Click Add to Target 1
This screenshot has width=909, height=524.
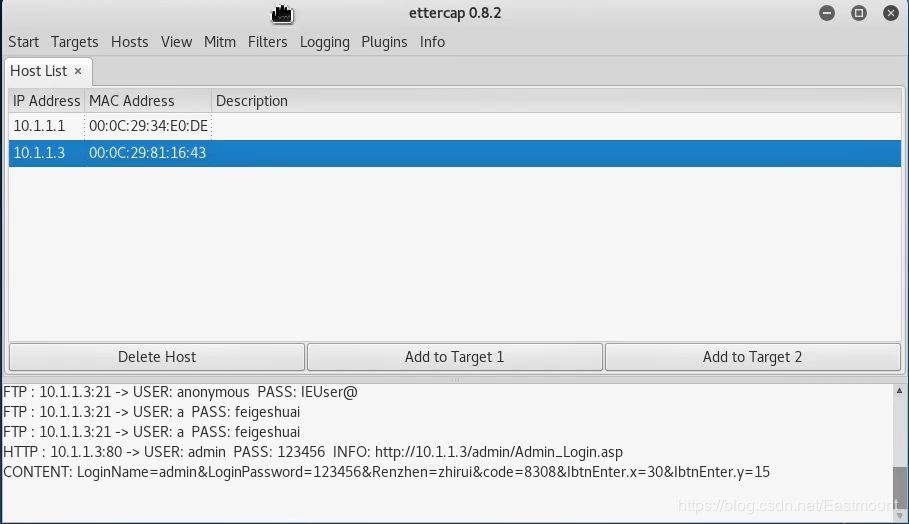click(454, 357)
